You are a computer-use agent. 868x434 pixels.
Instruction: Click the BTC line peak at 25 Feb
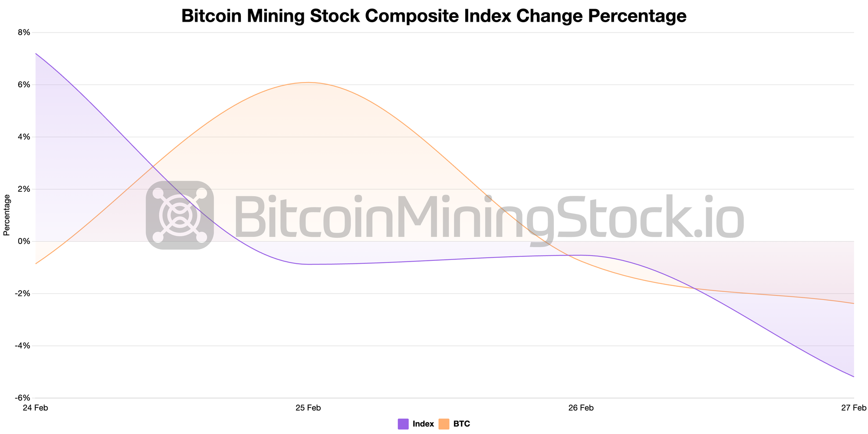(x=308, y=82)
